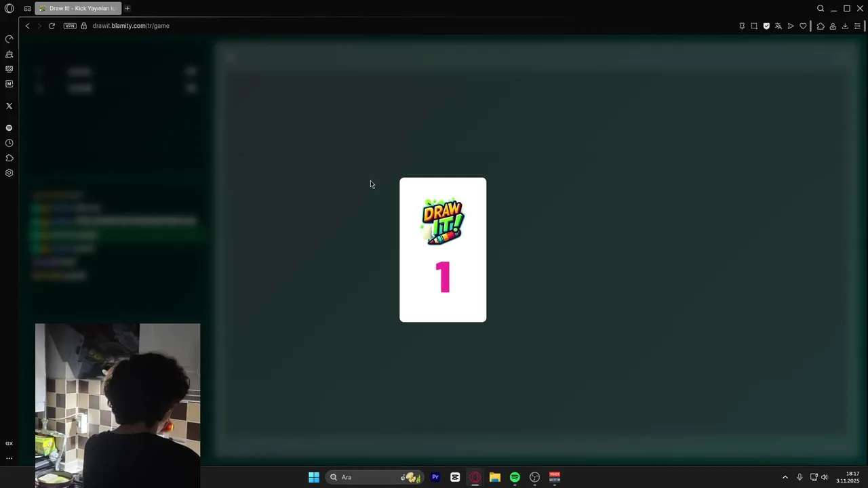
Task: Open GX Control in the sidebar
Action: pos(9,39)
